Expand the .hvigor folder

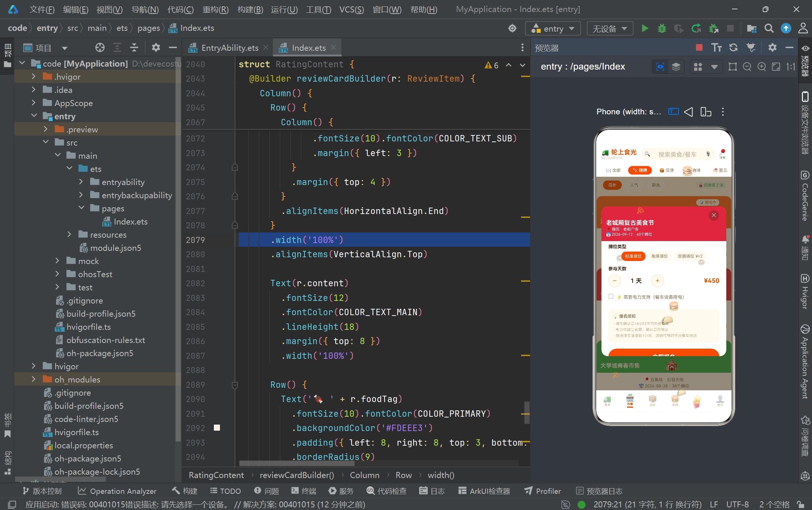(33, 76)
